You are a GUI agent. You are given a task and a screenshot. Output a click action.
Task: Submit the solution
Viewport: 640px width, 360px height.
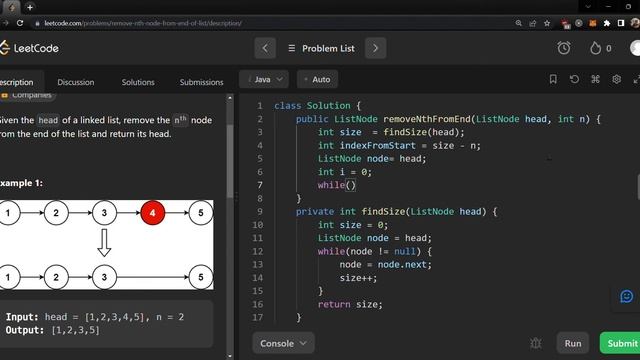(x=620, y=343)
